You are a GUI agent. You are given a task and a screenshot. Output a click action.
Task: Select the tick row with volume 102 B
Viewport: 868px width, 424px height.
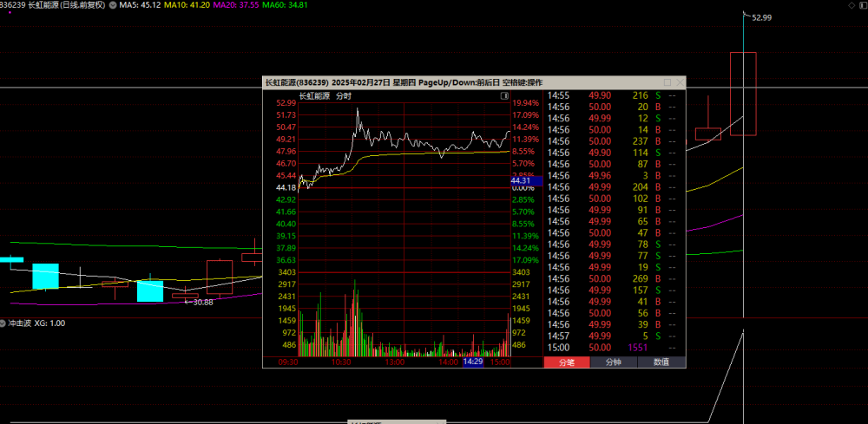pos(612,199)
